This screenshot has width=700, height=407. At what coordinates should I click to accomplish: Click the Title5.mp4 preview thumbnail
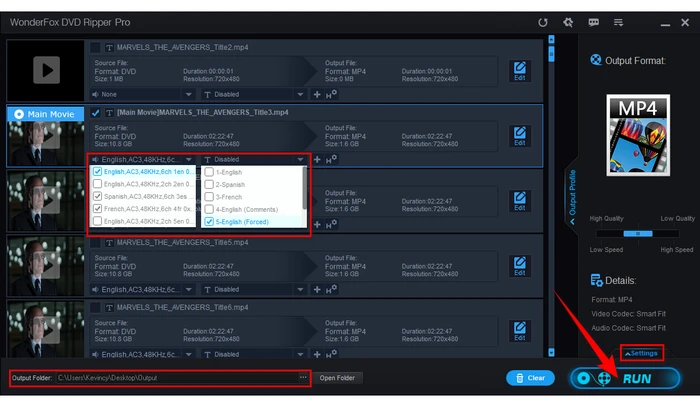(46, 266)
